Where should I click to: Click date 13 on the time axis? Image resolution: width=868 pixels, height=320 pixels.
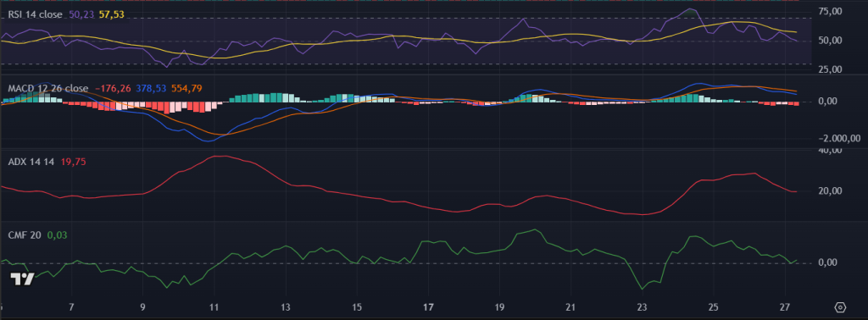(286, 306)
